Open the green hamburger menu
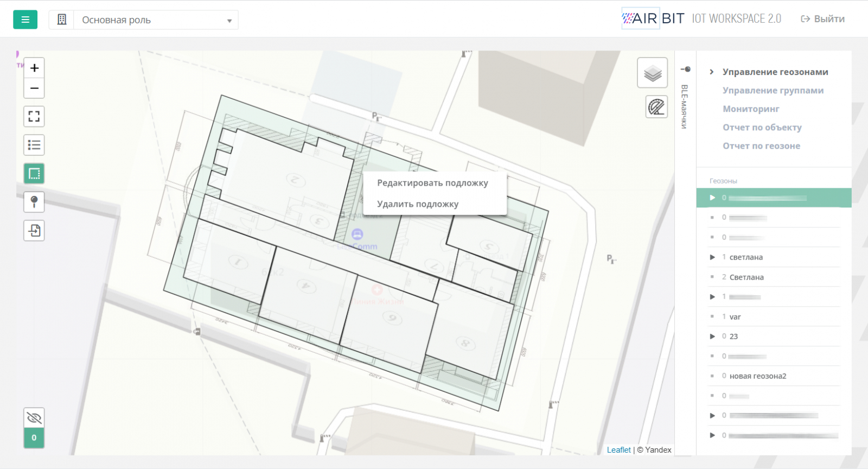This screenshot has height=469, width=868. tap(25, 20)
